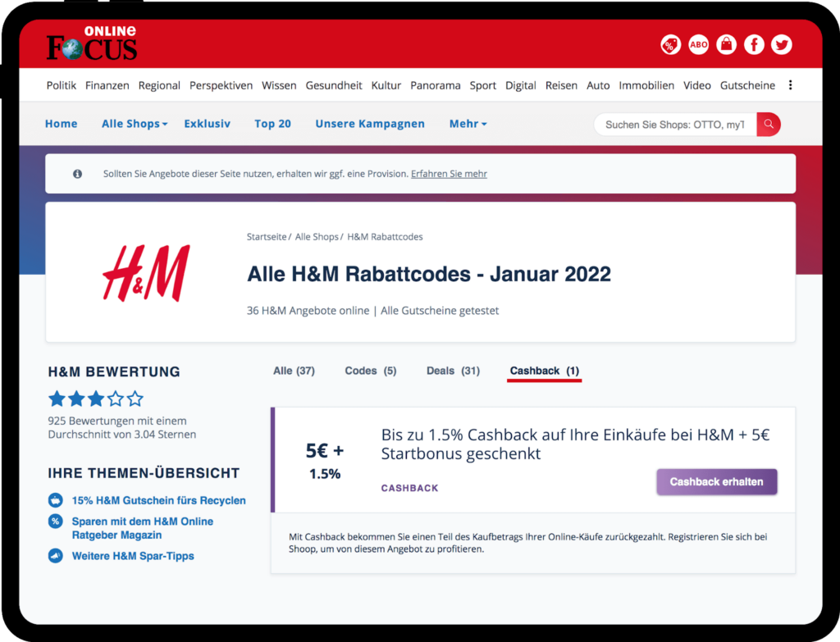Select the Cashback (1) tab
Screen dimensions: 840x642
pos(545,371)
